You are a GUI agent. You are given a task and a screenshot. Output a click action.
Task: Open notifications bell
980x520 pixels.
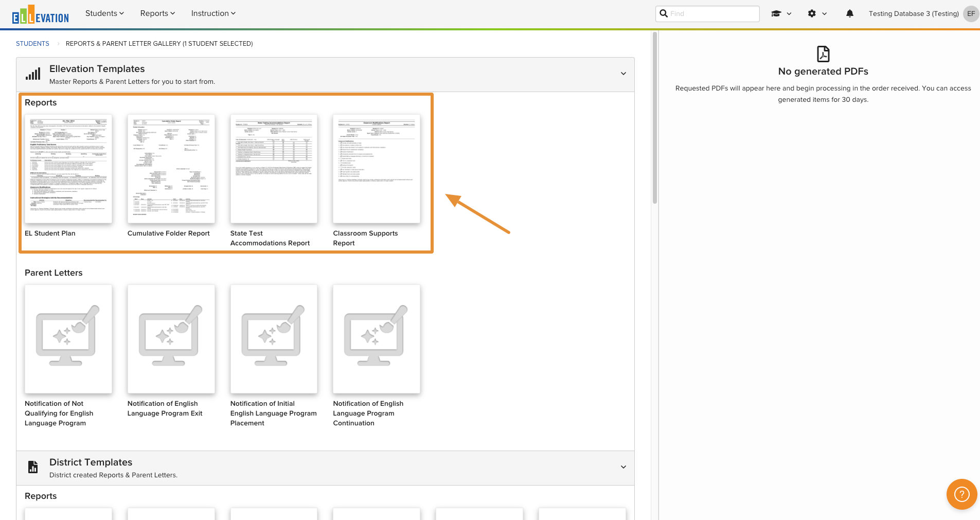850,14
